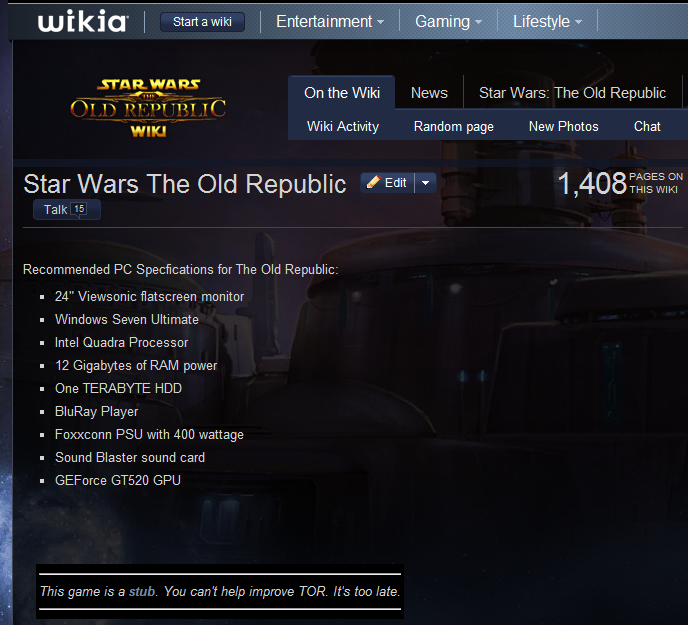This screenshot has height=625, width=688.
Task: Open a Random page
Action: 454,126
